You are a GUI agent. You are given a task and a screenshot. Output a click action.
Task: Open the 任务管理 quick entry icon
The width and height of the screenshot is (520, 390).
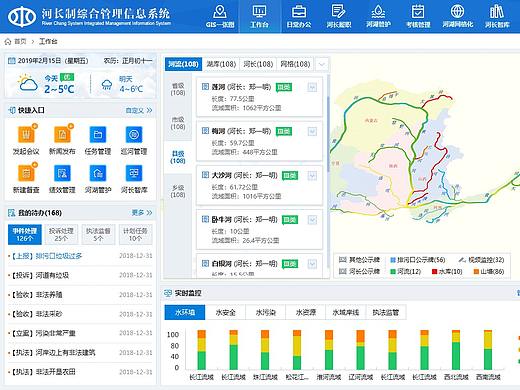[x=98, y=135]
